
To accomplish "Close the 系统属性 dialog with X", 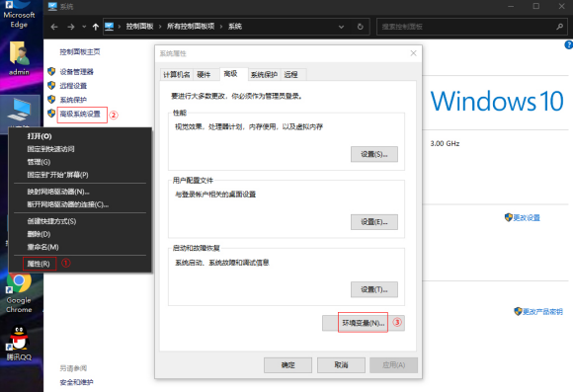I will click(413, 53).
